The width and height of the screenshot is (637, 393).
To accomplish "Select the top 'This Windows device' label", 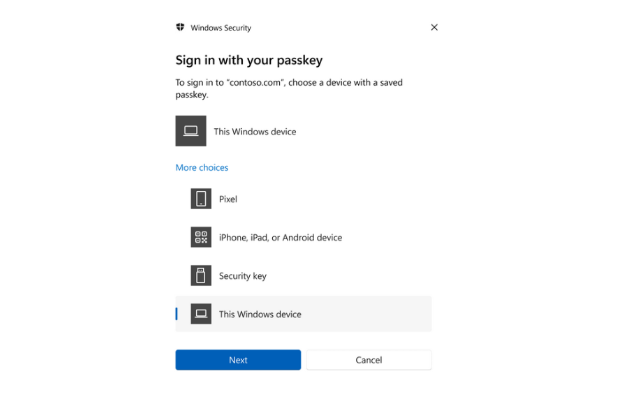I will tap(255, 132).
